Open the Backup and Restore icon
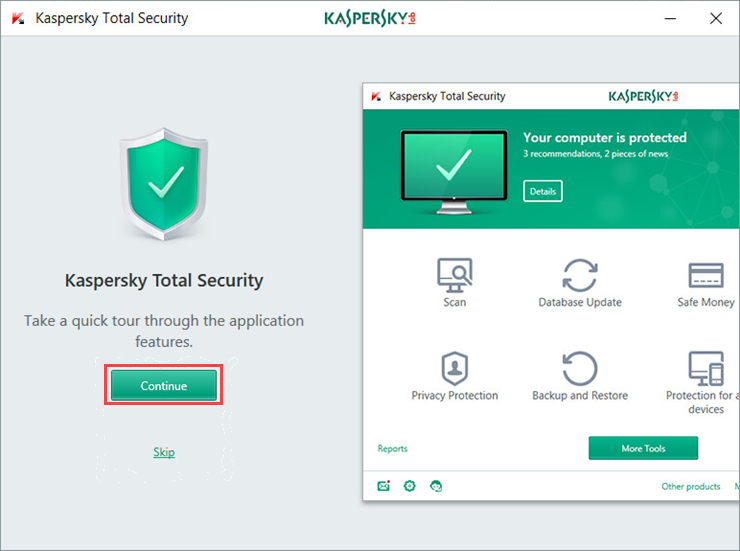This screenshot has height=551, width=740. coord(580,368)
